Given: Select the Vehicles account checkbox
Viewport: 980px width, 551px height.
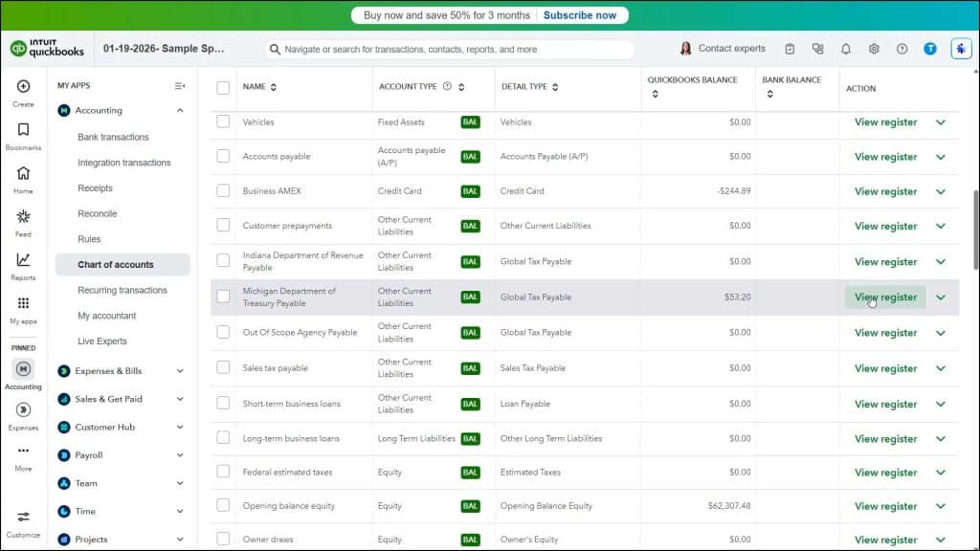Looking at the screenshot, I should [x=222, y=121].
